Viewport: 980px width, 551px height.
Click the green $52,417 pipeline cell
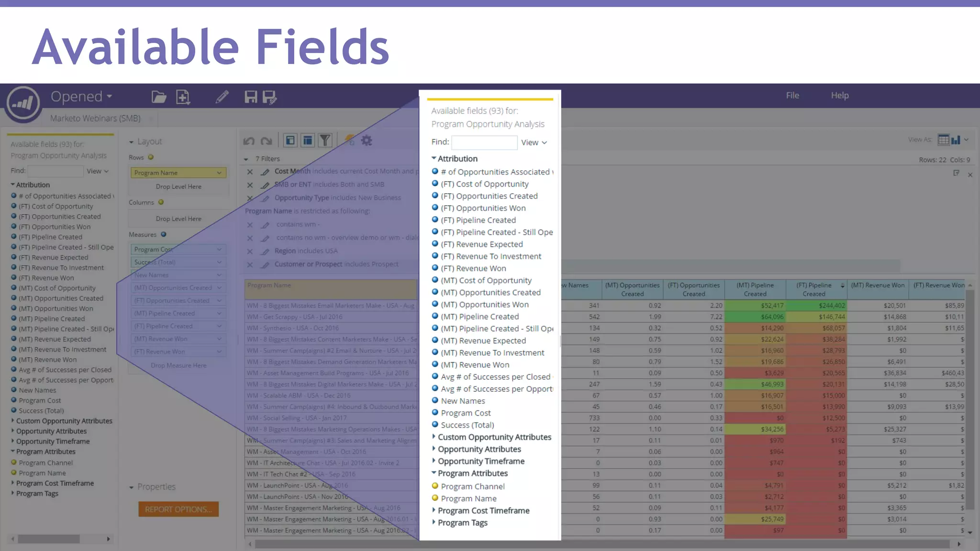click(x=755, y=306)
